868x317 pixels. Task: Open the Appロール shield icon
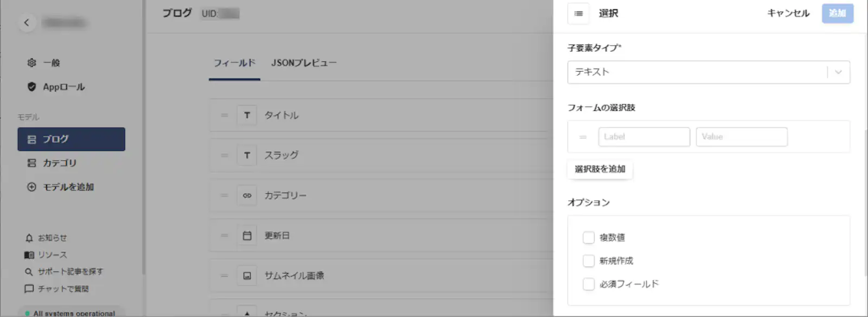(x=32, y=87)
